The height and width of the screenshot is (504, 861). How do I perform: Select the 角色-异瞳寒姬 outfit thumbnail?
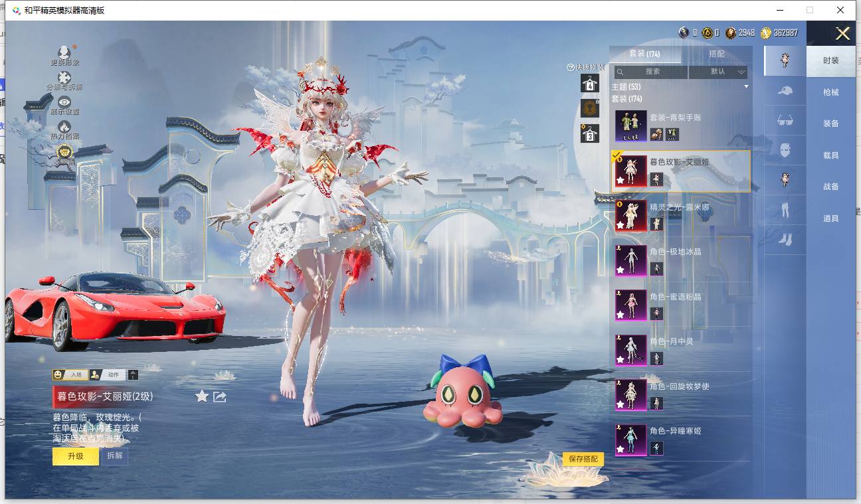tap(631, 440)
